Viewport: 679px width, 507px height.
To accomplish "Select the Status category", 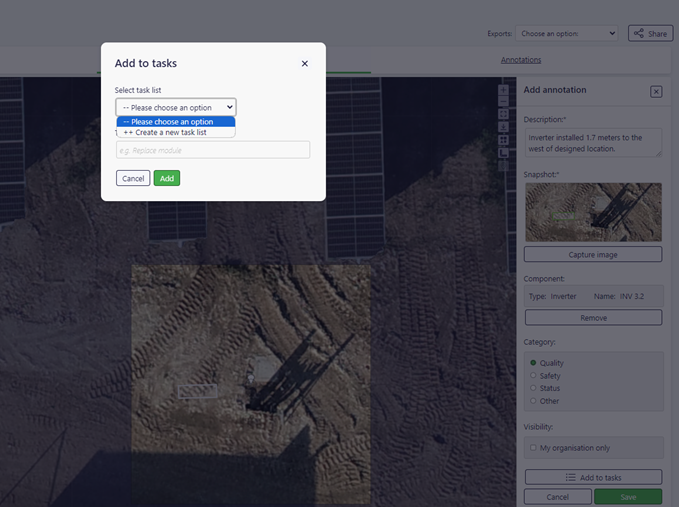I will point(533,388).
